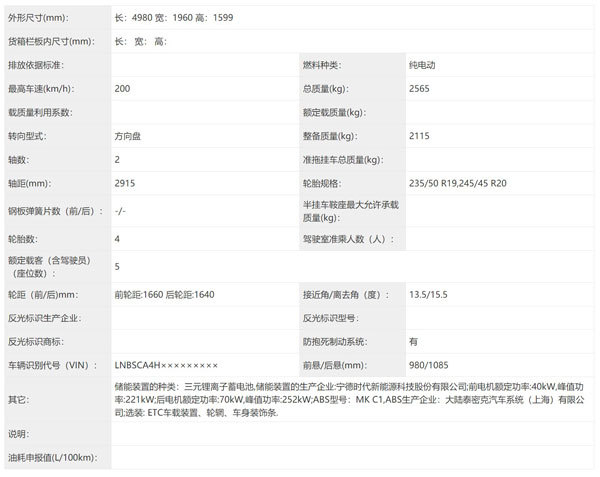This screenshot has width=600, height=477.
Task: Click the 准拖挂车总质量(kg) label
Action: pos(343,160)
